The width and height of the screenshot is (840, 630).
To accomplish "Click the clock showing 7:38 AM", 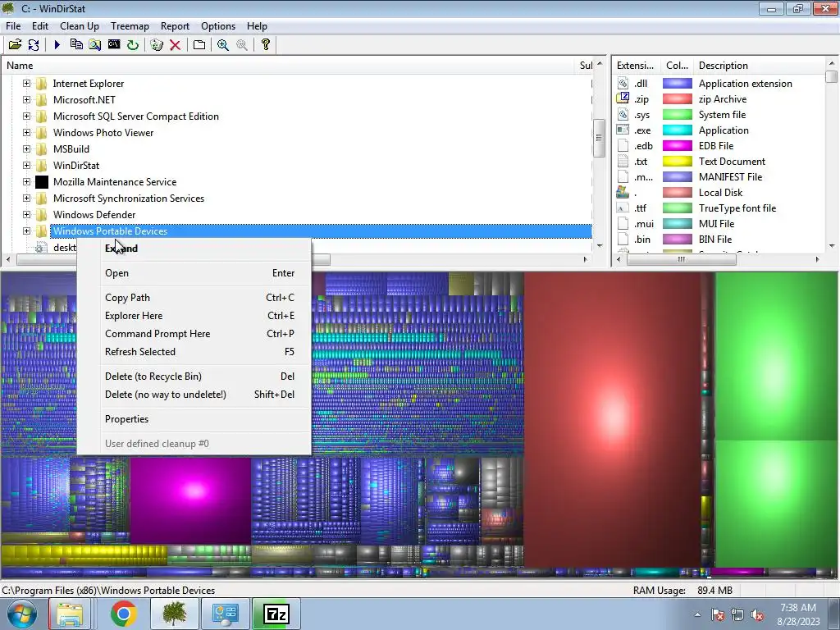I will [798, 608].
